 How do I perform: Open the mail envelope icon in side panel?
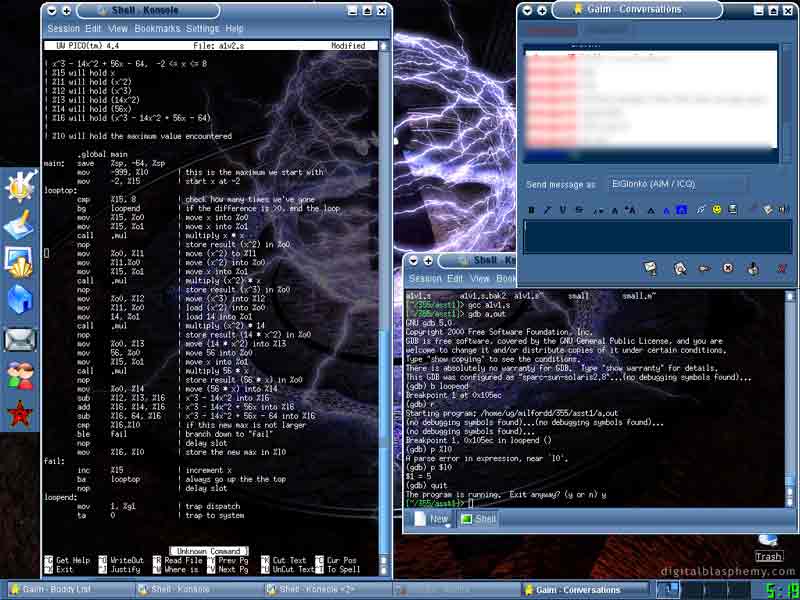(21, 339)
